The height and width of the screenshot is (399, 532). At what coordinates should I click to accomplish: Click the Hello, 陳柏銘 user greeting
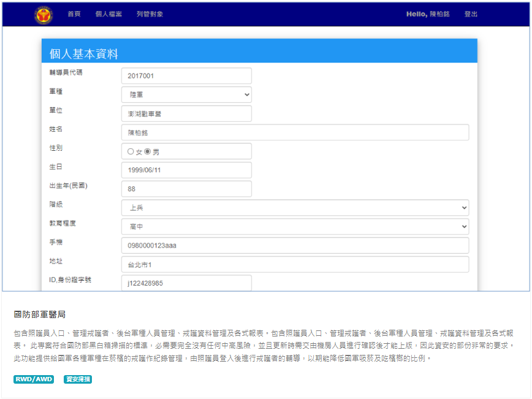(428, 14)
